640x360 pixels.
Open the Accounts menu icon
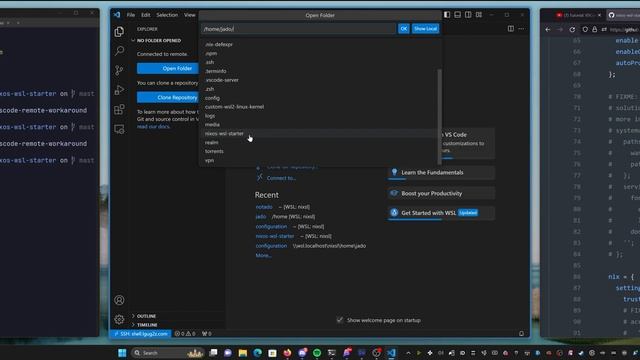[119, 300]
